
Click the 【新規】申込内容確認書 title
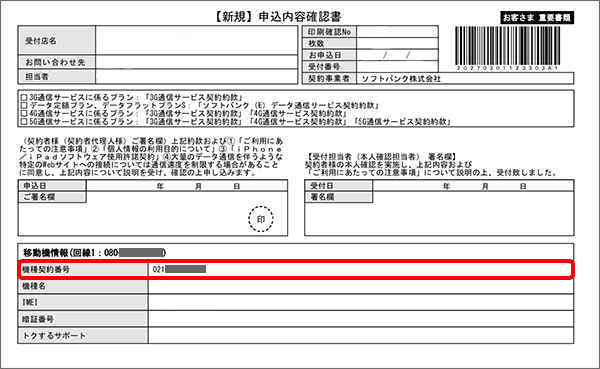click(x=277, y=17)
